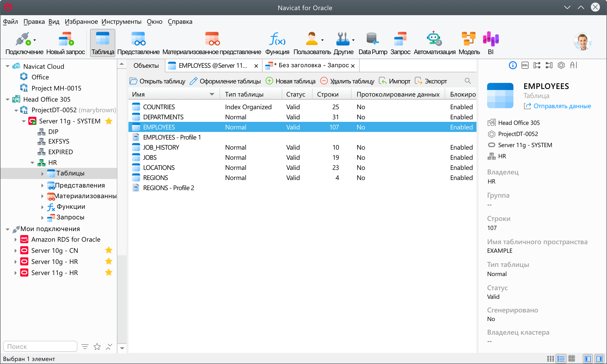The image size is (607, 364).
Task: Create a new query from toolbar
Action: [x=66, y=43]
